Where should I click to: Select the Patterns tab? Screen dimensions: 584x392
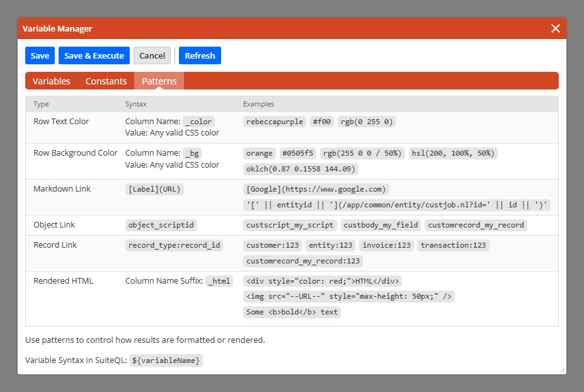[159, 81]
